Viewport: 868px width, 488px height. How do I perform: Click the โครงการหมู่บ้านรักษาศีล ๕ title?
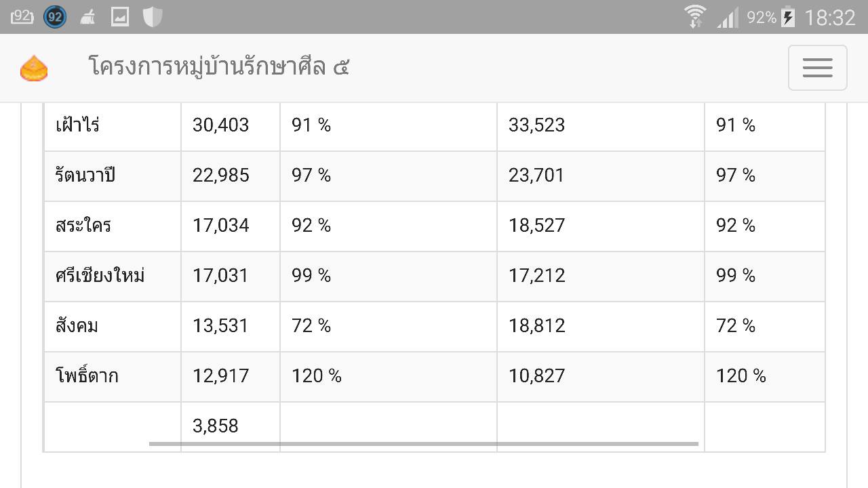(x=218, y=67)
